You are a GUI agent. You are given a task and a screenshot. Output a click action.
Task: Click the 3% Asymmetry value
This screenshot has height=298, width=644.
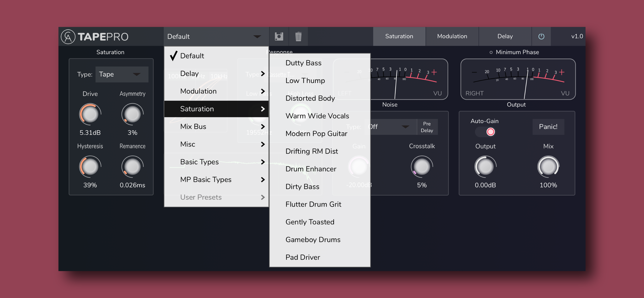pos(132,133)
